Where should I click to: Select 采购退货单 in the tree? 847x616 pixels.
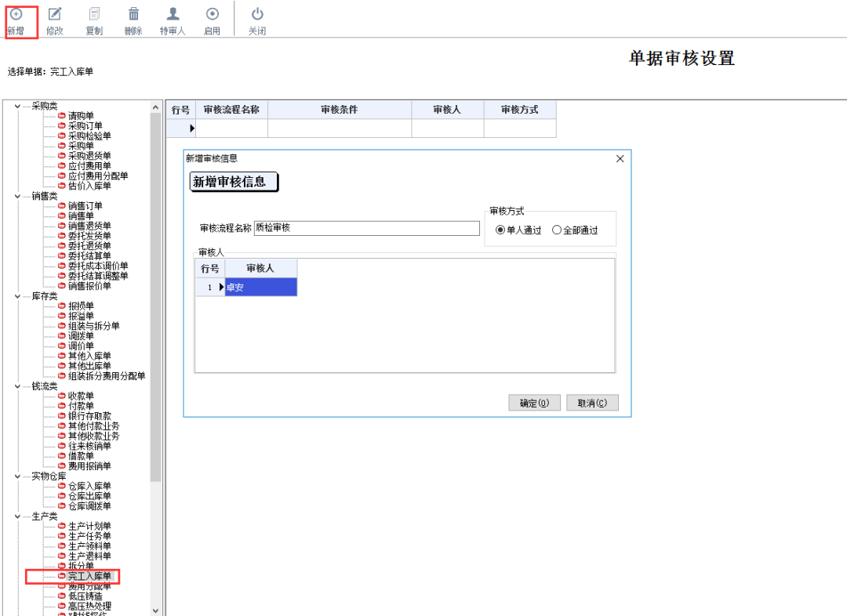click(89, 156)
